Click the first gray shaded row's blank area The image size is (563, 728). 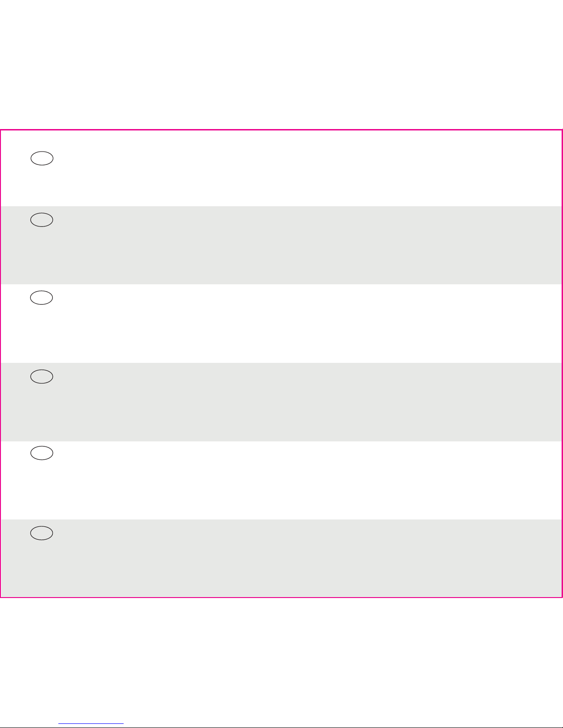coord(281,245)
